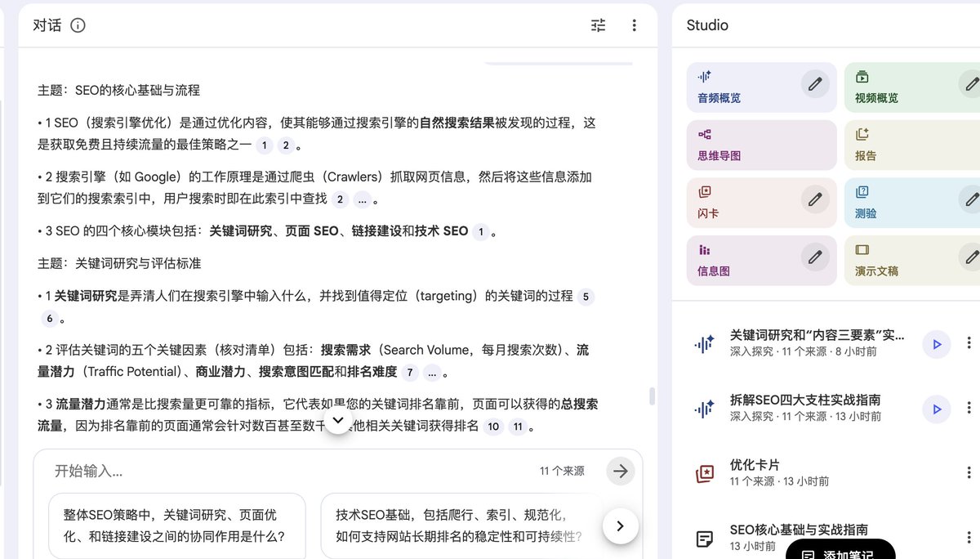The width and height of the screenshot is (980, 559).
Task: Customize 信息图 with pencil icon
Action: 814,257
